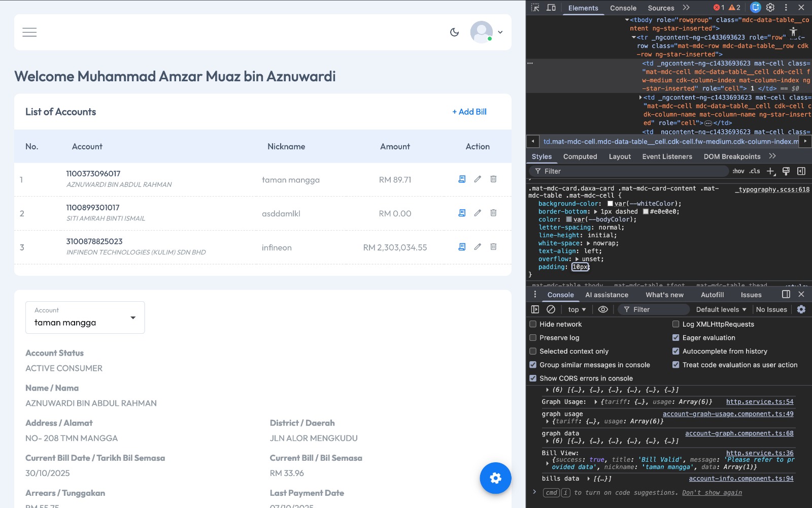This screenshot has width=812, height=508.
Task: Open the Account select dropdown
Action: click(x=85, y=317)
